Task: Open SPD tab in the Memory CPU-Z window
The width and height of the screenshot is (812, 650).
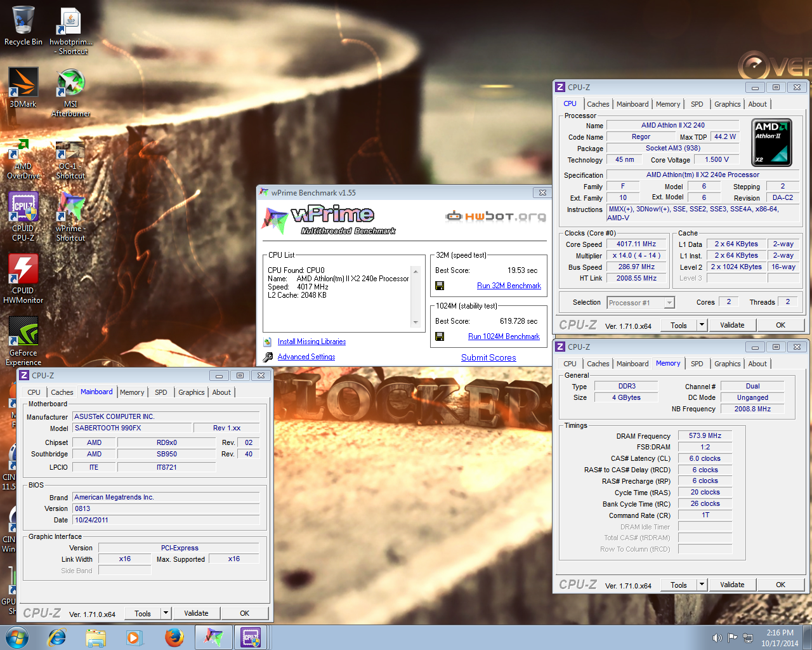Action: (697, 364)
